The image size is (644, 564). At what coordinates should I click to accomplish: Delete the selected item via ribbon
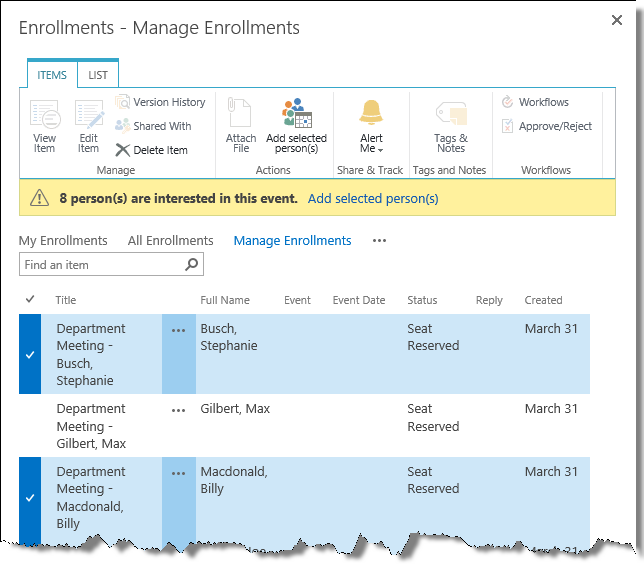tap(151, 150)
